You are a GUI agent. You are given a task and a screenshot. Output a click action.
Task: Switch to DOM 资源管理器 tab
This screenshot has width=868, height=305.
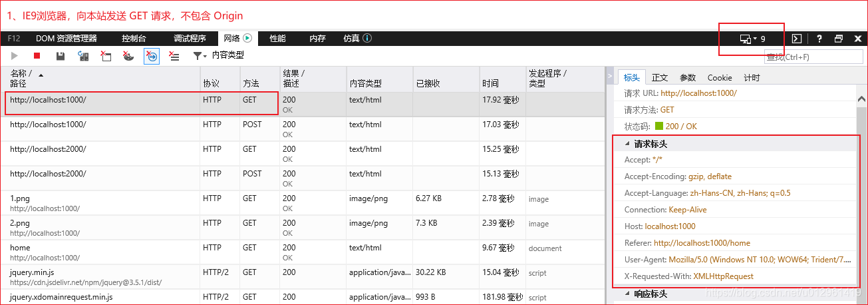coord(67,39)
